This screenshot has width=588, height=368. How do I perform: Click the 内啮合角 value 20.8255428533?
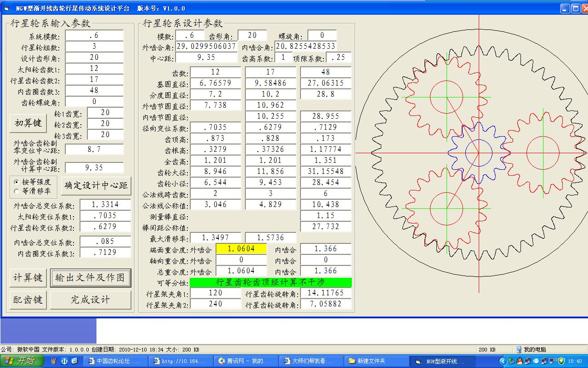(x=305, y=46)
